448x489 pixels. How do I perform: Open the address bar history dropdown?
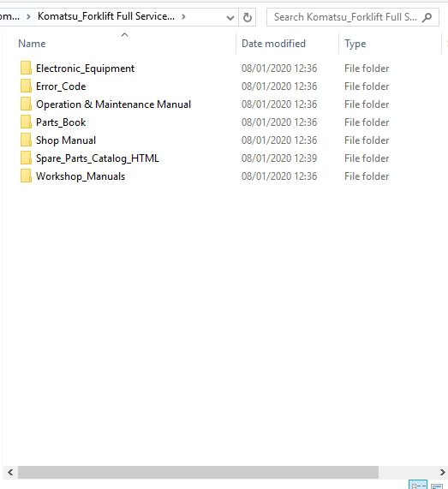click(x=230, y=18)
